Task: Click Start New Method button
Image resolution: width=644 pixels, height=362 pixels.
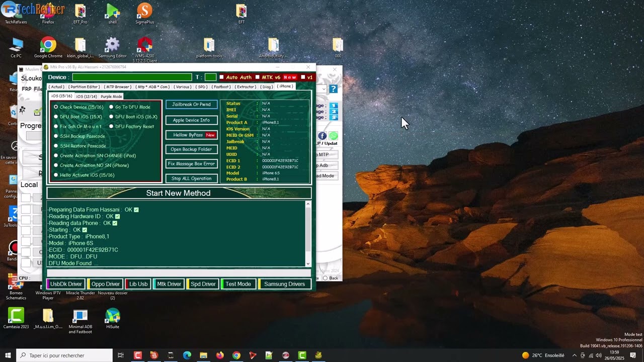Action: [x=179, y=193]
